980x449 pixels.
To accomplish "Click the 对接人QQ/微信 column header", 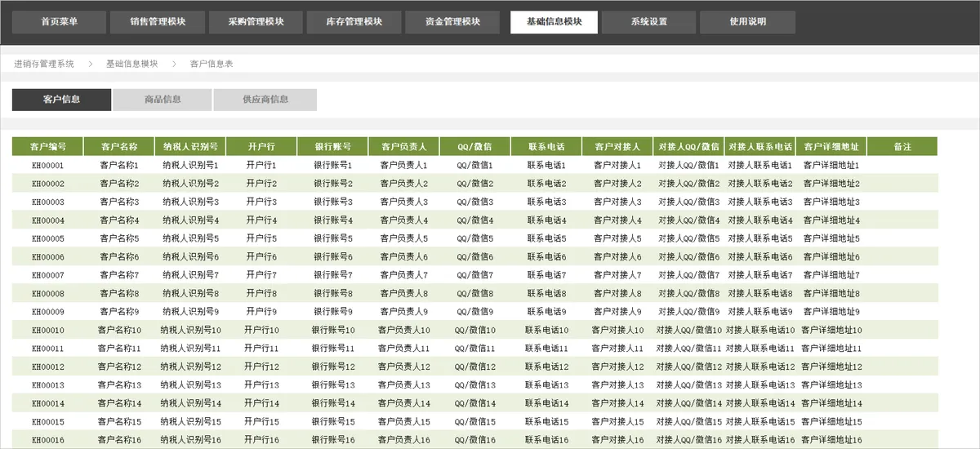I will pyautogui.click(x=689, y=147).
